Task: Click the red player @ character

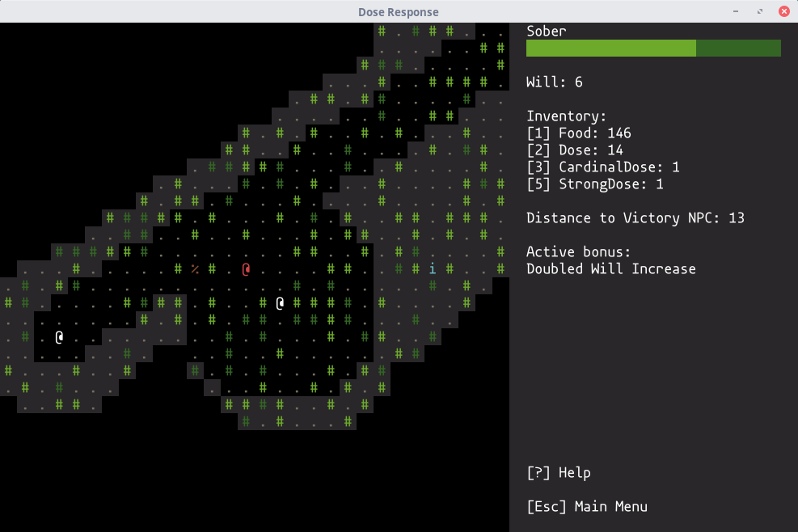Action: pos(246,269)
